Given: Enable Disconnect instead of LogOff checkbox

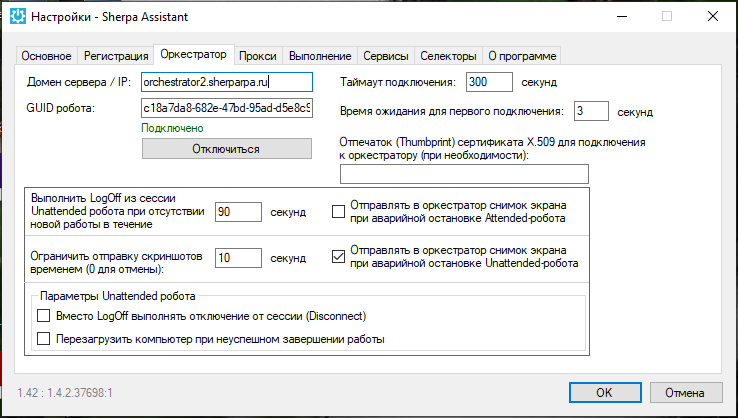Looking at the screenshot, I should [x=43, y=316].
